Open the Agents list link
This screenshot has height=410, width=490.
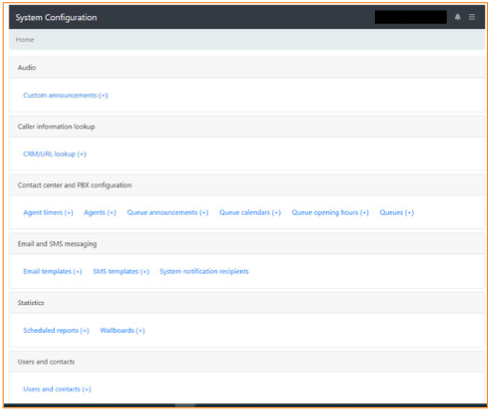point(100,213)
